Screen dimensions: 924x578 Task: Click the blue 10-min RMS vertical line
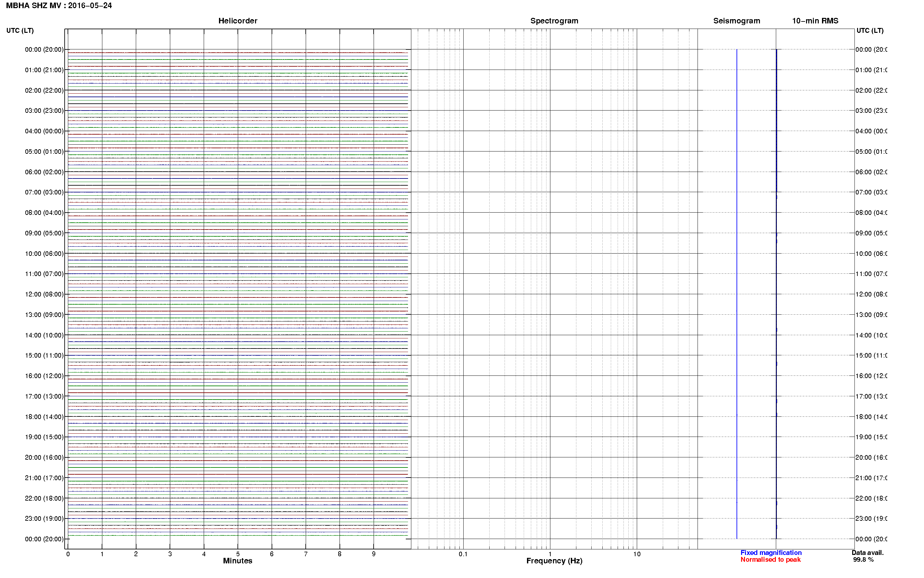click(776, 294)
